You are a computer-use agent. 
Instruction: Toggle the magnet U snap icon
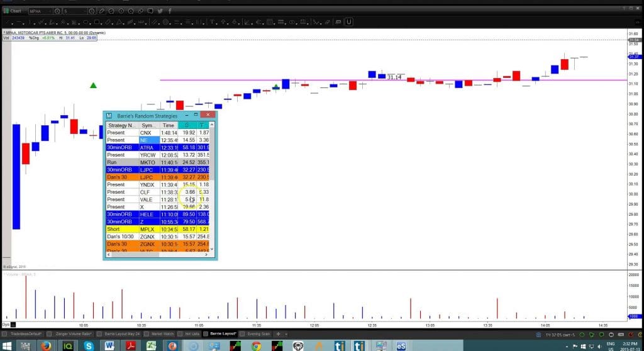click(348, 22)
